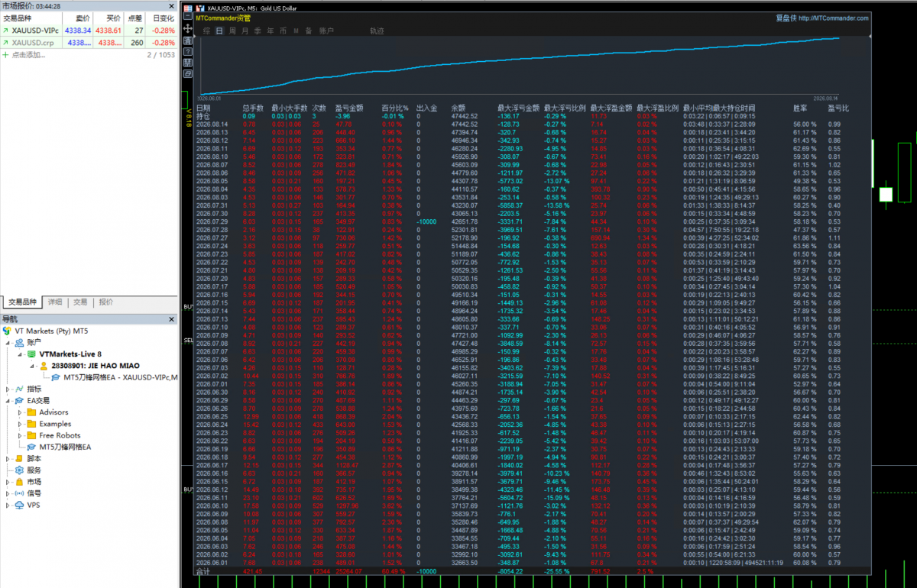This screenshot has height=588, width=917.
Task: Click the 点差 spread column header
Action: point(134,18)
